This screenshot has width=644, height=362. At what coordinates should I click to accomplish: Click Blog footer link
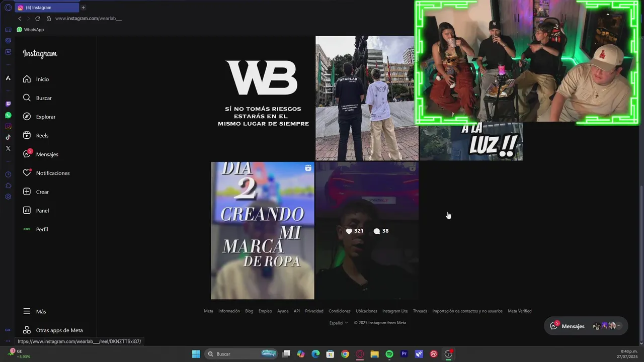[x=249, y=311]
